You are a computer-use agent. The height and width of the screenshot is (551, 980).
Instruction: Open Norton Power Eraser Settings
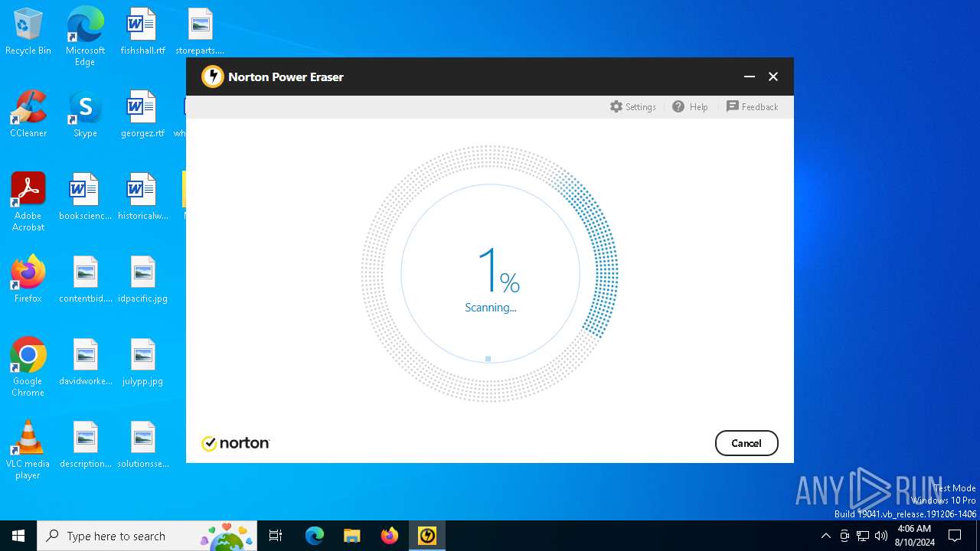tap(632, 106)
